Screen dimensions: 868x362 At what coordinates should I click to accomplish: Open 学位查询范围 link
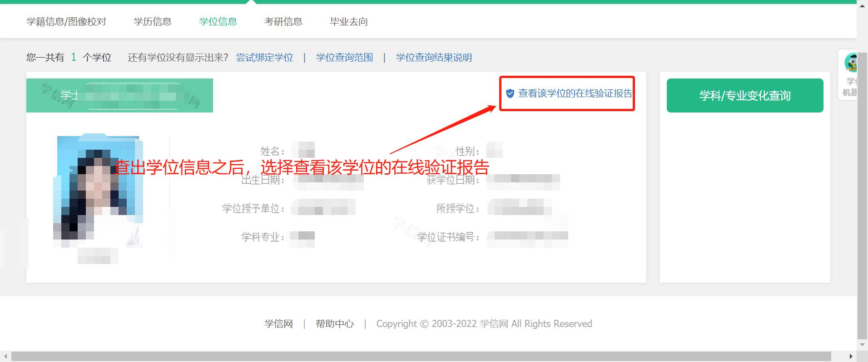coord(345,58)
